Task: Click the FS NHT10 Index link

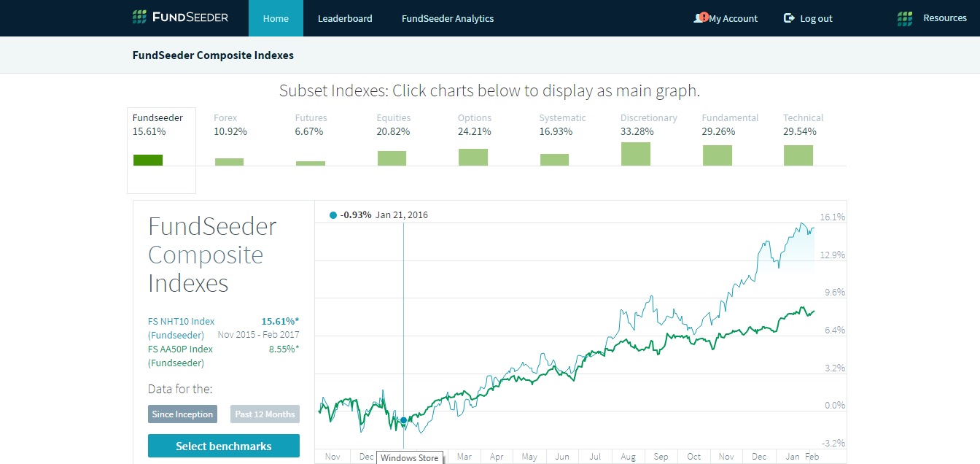Action: [181, 321]
